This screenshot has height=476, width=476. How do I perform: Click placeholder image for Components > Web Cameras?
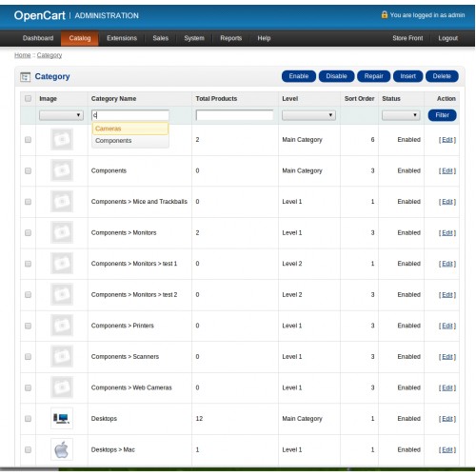click(62, 387)
